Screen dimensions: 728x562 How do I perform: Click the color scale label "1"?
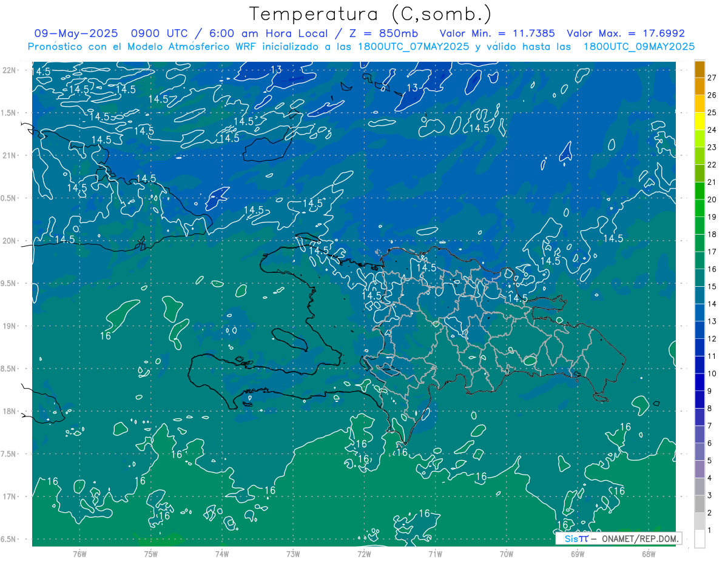[710, 530]
